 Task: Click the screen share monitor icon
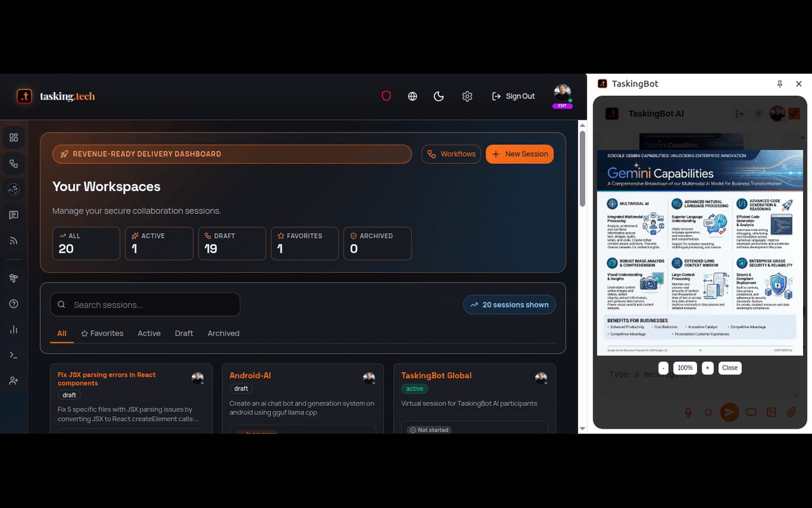tap(751, 413)
